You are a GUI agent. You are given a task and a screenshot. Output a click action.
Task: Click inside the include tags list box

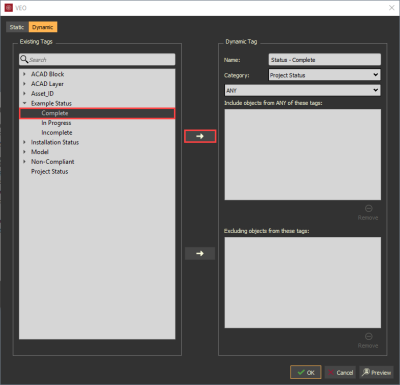tap(303, 154)
